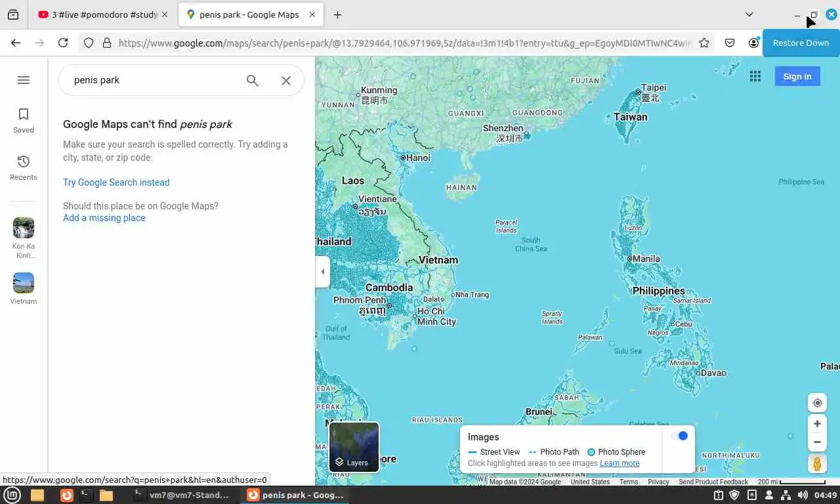Reload the current page
This screenshot has width=840, height=504.
pos(63,43)
